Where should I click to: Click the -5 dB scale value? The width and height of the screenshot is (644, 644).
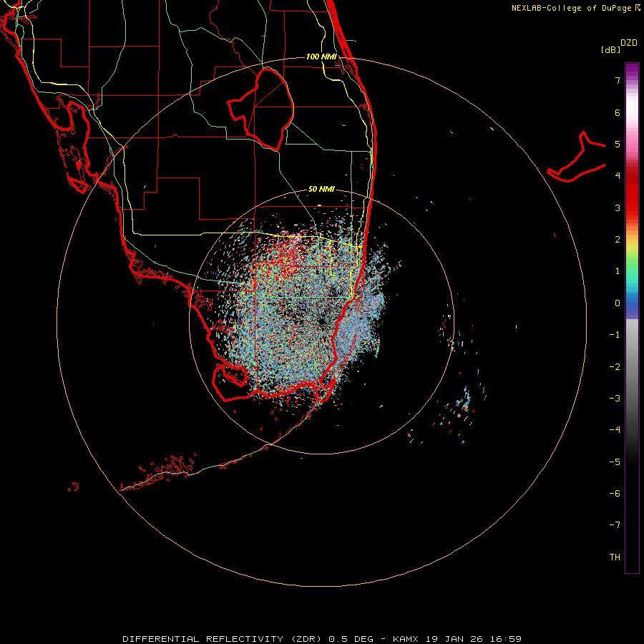point(615,462)
